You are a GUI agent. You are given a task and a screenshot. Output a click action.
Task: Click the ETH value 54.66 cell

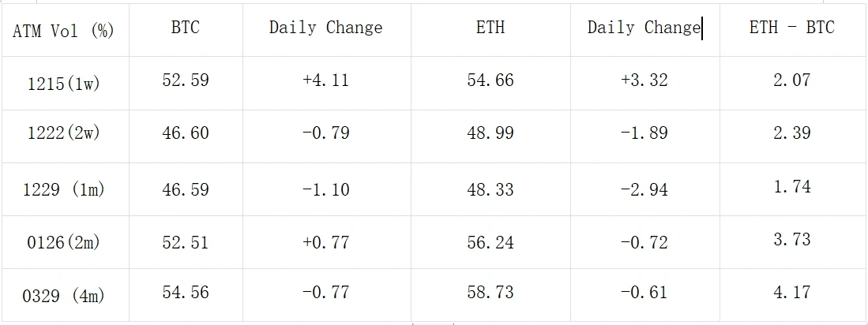[x=490, y=80]
